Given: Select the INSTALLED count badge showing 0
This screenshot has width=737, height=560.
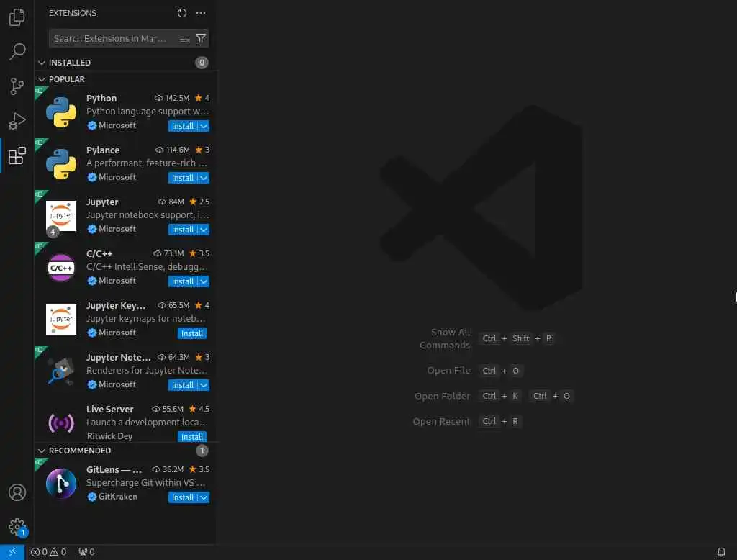Looking at the screenshot, I should [202, 63].
